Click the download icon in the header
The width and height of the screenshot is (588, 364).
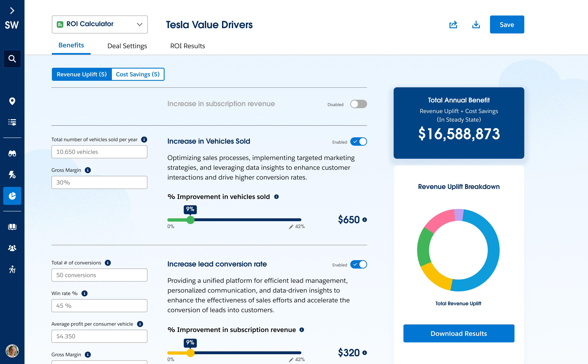pyautogui.click(x=476, y=25)
